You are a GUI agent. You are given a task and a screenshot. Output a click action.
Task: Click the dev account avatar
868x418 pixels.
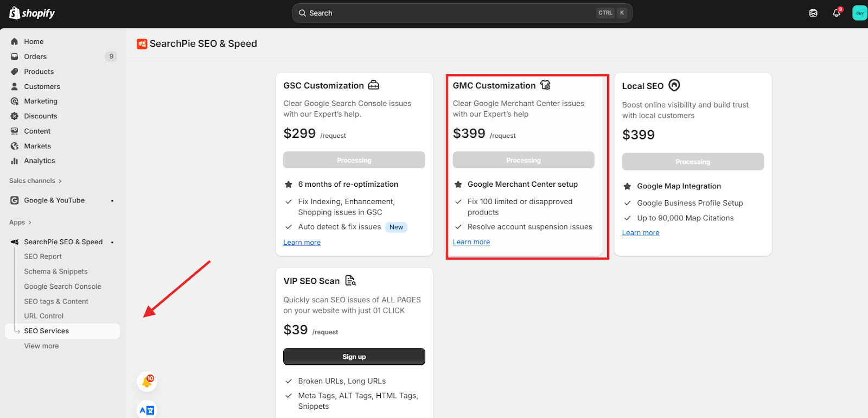(x=859, y=13)
